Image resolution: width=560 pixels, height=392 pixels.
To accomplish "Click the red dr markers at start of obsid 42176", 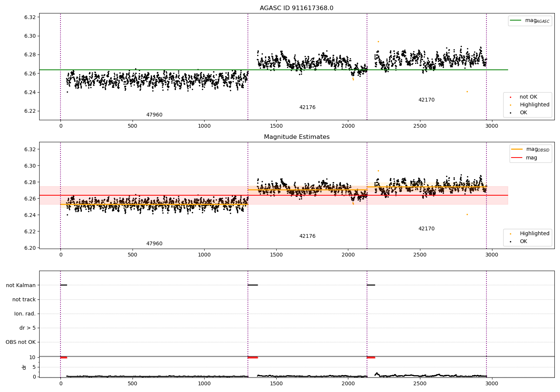I will coord(253,358).
